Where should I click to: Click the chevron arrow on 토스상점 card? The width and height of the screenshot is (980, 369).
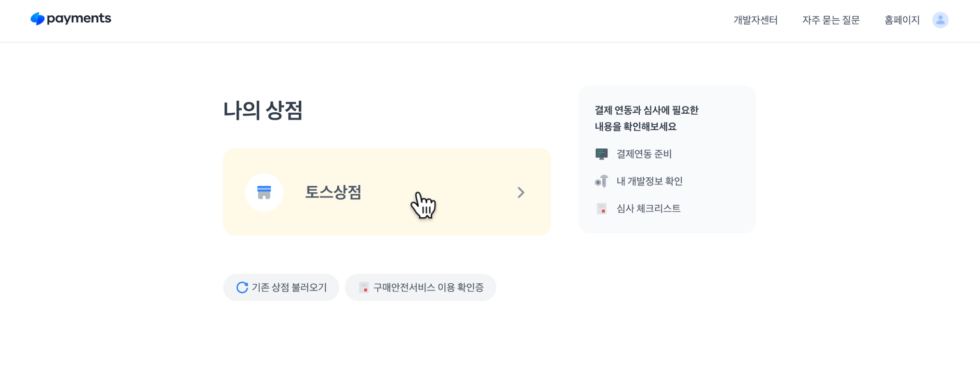(521, 193)
